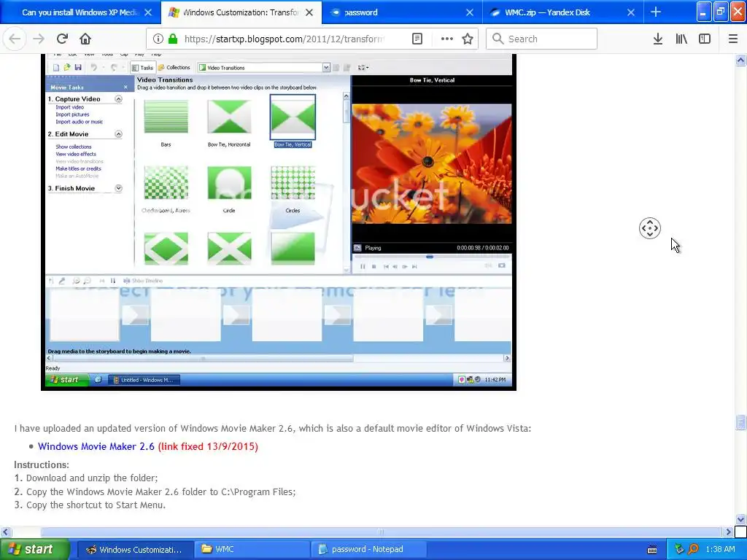The height and width of the screenshot is (560, 747).
Task: Open the WMC folder from the taskbar
Action: tap(252, 549)
